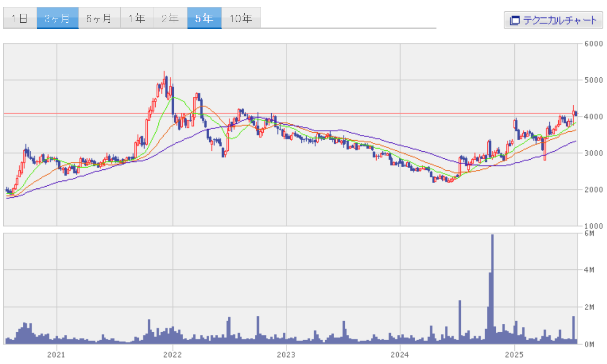The image size is (607, 364).
Task: Click the 2021 year axis label
Action: coord(56,354)
